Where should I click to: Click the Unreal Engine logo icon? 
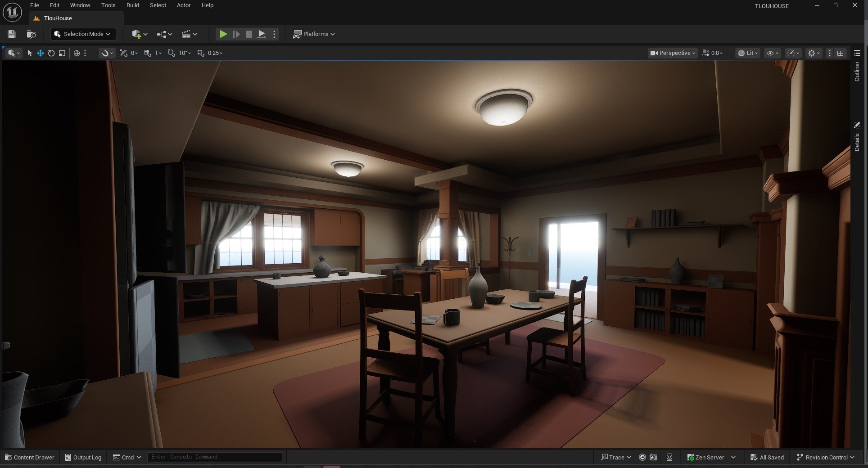coord(12,12)
